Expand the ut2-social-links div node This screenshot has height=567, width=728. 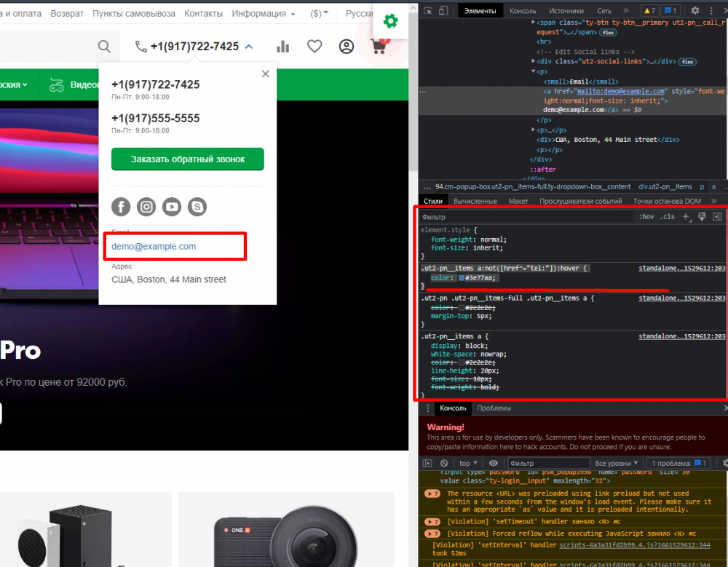click(x=532, y=62)
